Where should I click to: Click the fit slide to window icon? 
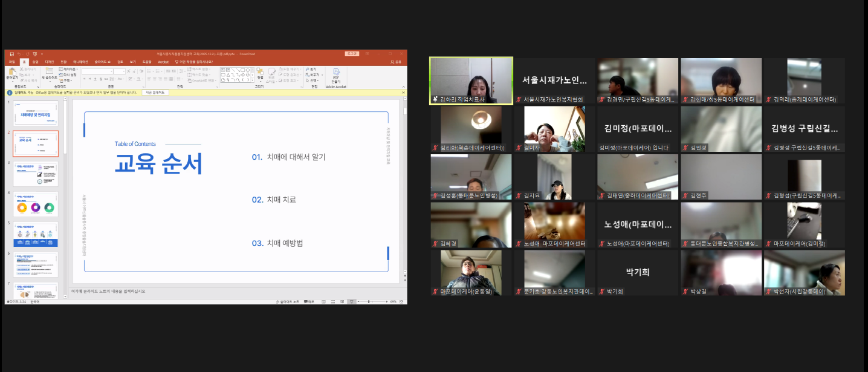(403, 301)
